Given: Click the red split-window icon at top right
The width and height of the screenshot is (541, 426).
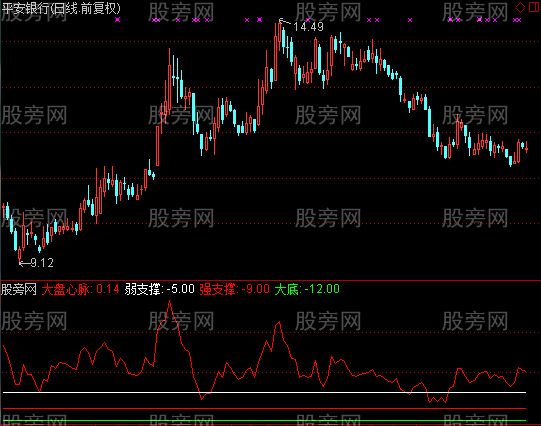Looking at the screenshot, I should [534, 7].
